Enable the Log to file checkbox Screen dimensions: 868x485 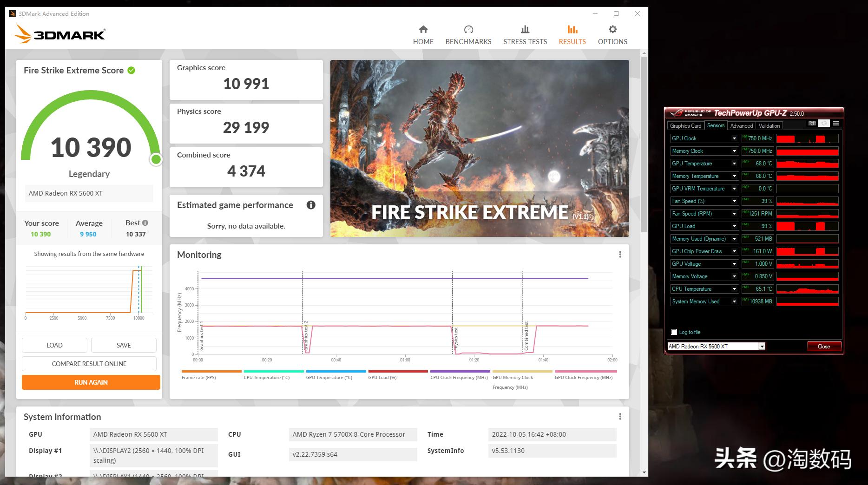point(674,332)
